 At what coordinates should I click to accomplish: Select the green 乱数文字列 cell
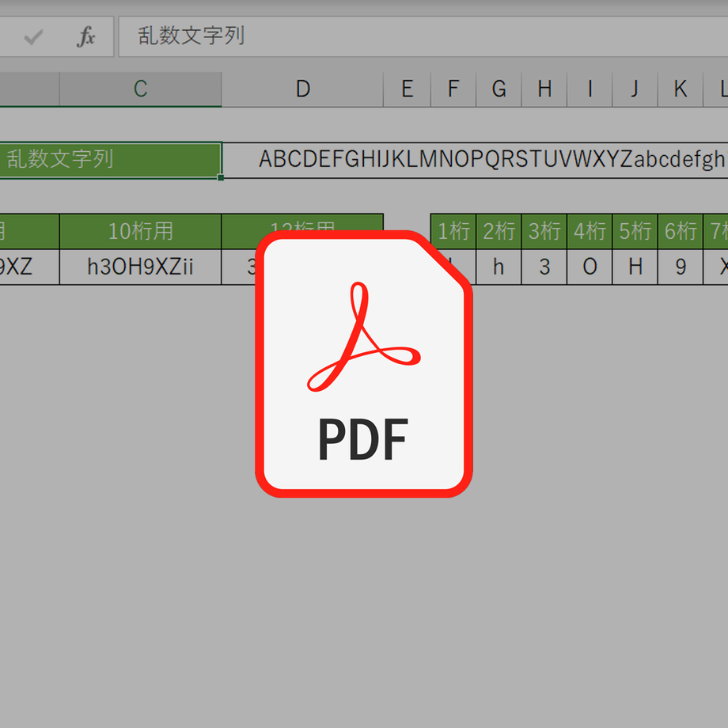click(x=111, y=160)
